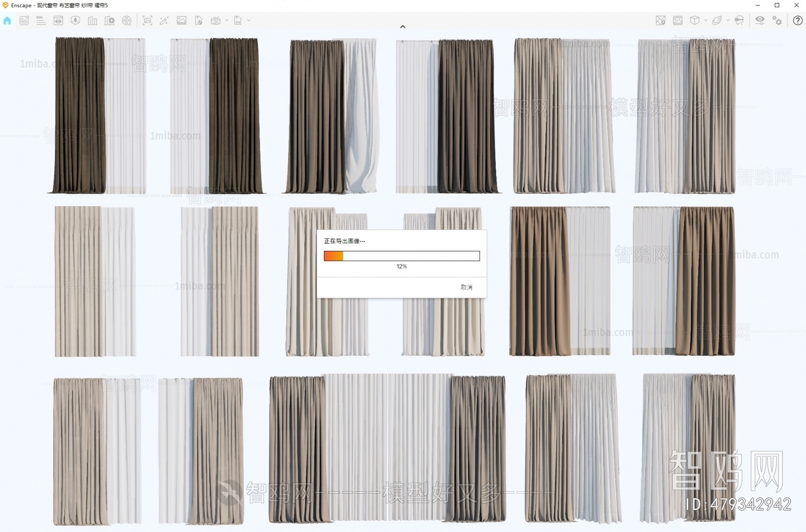Open the material editor icon
806x532 pixels.
[x=678, y=21]
